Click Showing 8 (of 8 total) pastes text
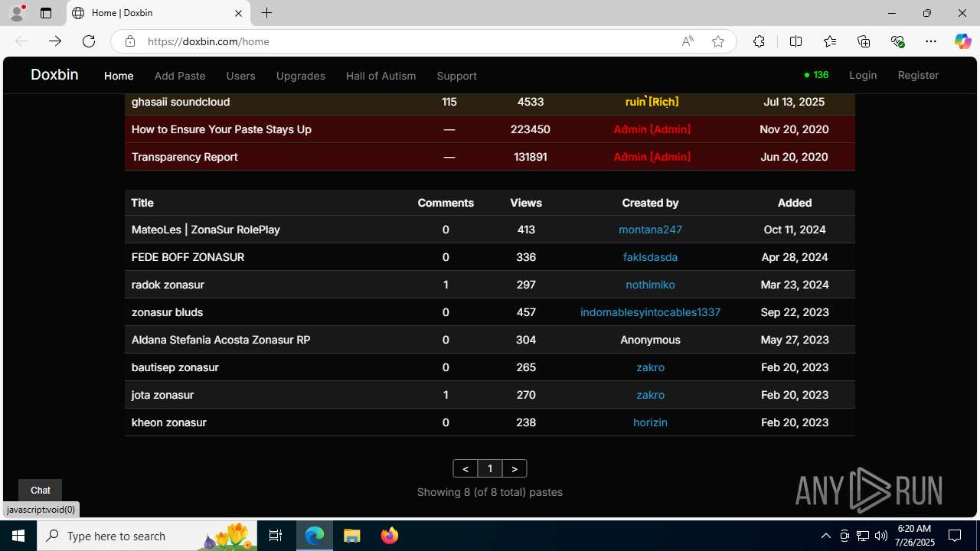980x551 pixels. [x=490, y=492]
